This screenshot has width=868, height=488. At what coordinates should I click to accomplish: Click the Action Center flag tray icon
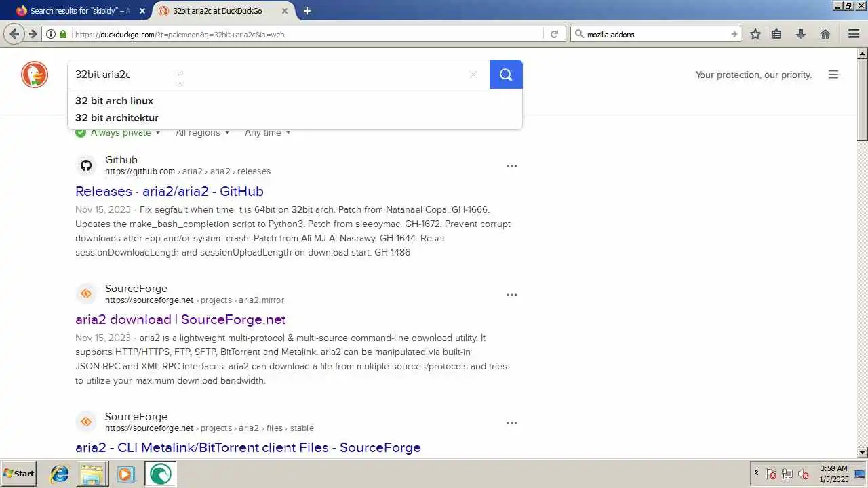coord(771,474)
